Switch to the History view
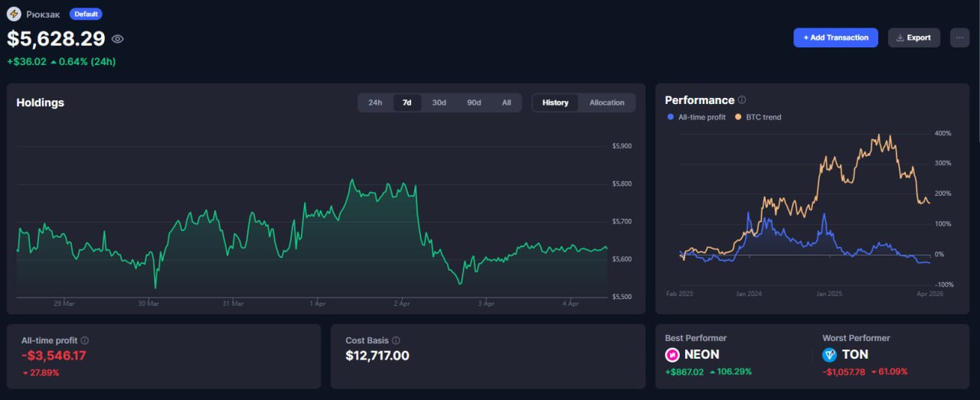 (x=555, y=102)
